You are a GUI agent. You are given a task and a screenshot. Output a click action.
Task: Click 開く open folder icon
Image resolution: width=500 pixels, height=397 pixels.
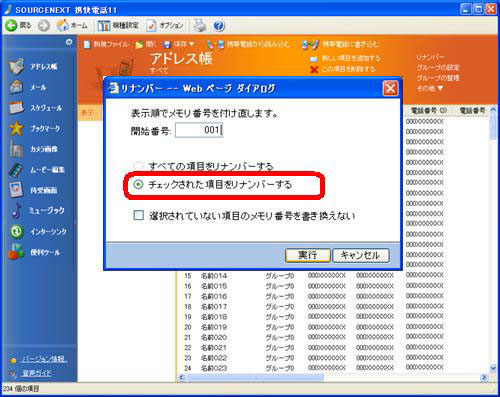139,45
